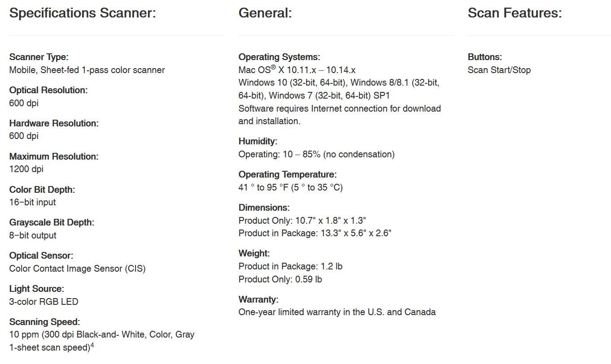
Task: Click the Scan Start/Stop buttons value
Action: 499,70
